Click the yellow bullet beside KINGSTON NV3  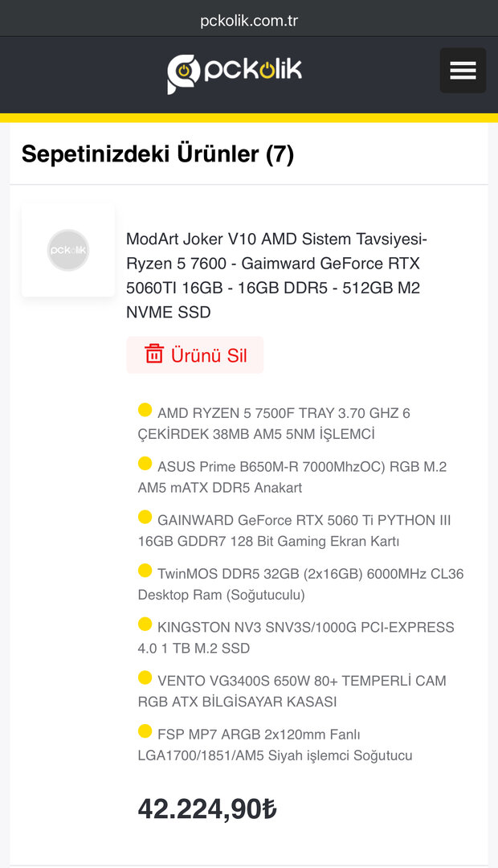(x=145, y=624)
